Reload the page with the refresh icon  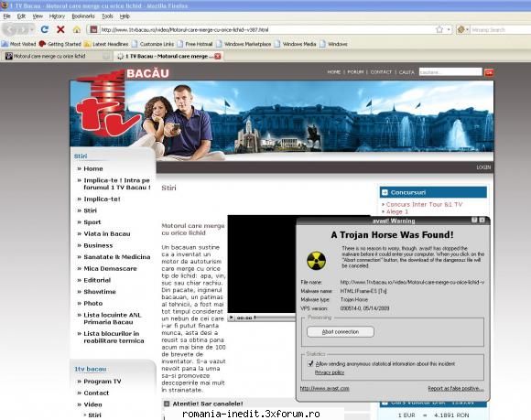coord(44,29)
